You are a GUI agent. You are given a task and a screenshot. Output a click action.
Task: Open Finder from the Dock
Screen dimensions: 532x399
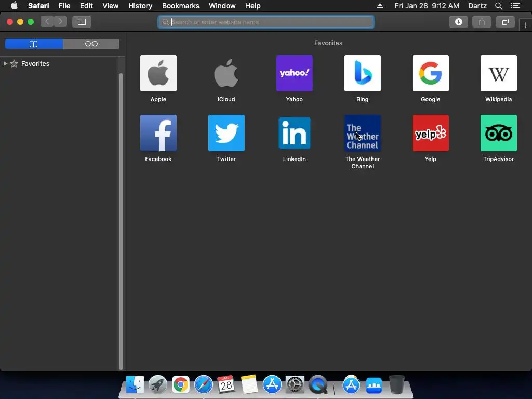(x=135, y=385)
